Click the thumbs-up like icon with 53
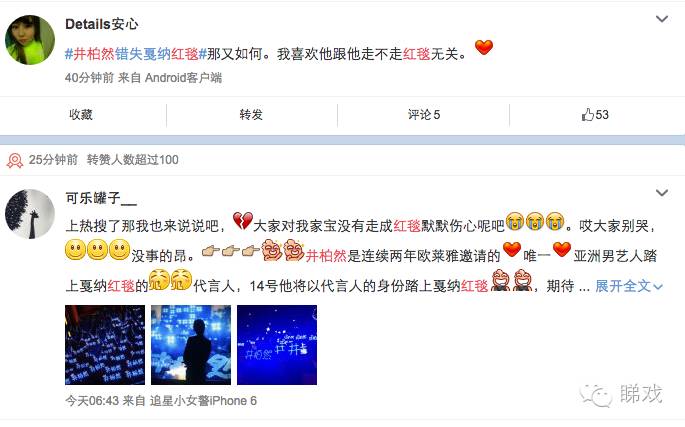 (588, 115)
